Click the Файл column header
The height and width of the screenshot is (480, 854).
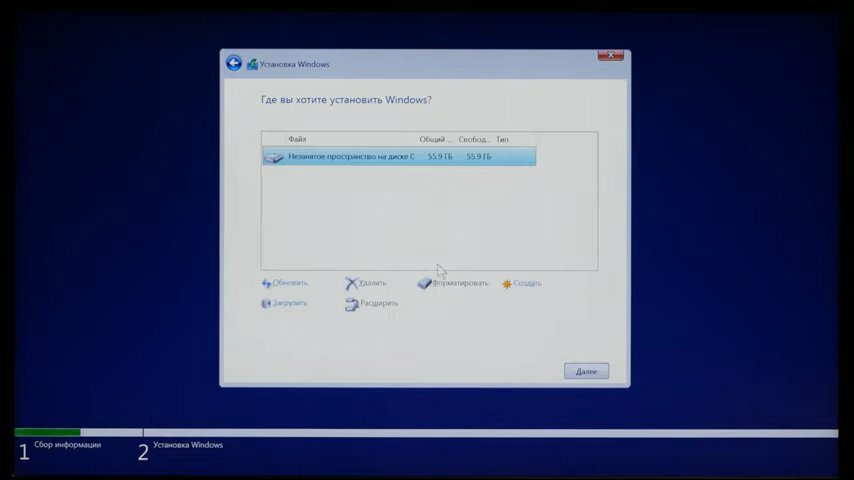click(x=297, y=139)
